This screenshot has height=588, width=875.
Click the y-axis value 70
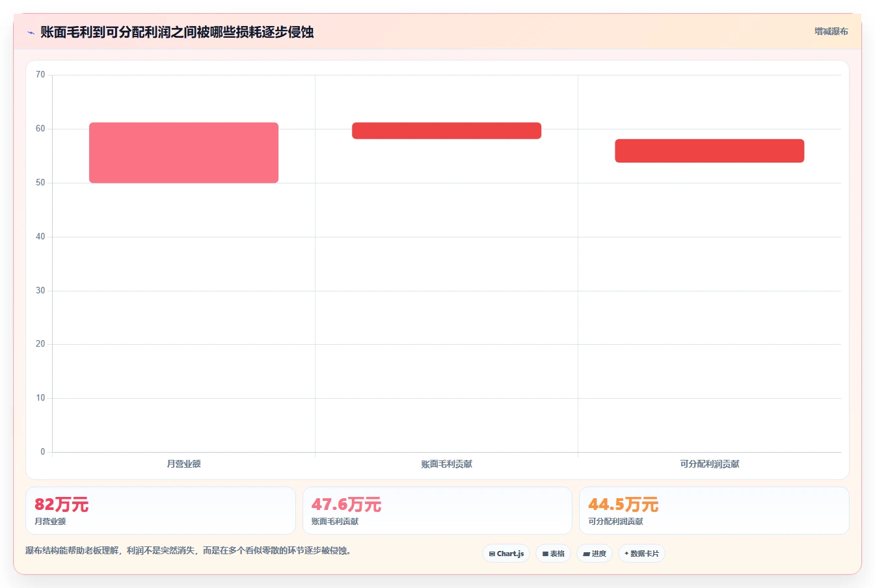point(40,75)
